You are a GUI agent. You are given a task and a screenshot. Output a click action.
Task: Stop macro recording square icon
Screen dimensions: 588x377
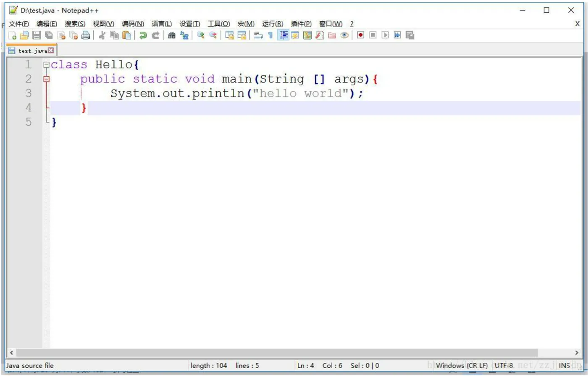[x=373, y=35]
